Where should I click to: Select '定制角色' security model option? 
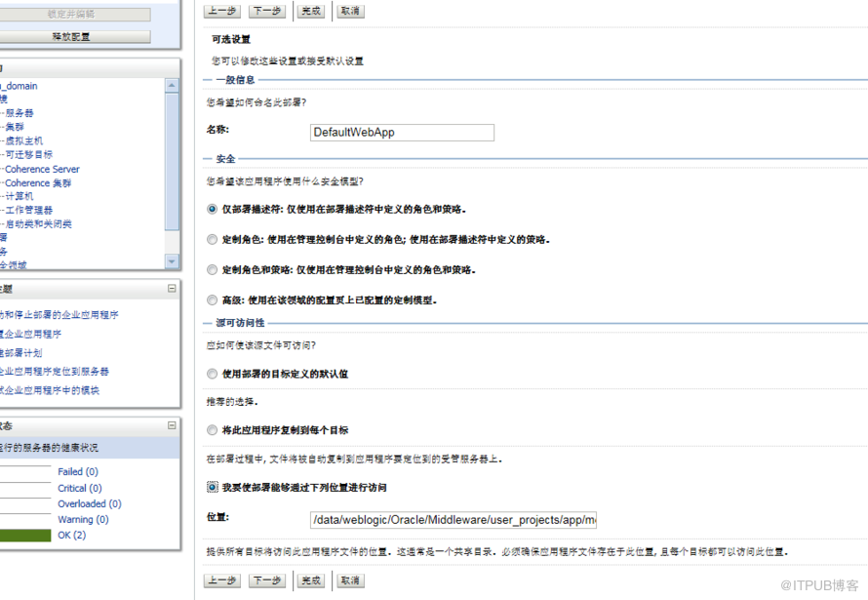click(x=213, y=239)
